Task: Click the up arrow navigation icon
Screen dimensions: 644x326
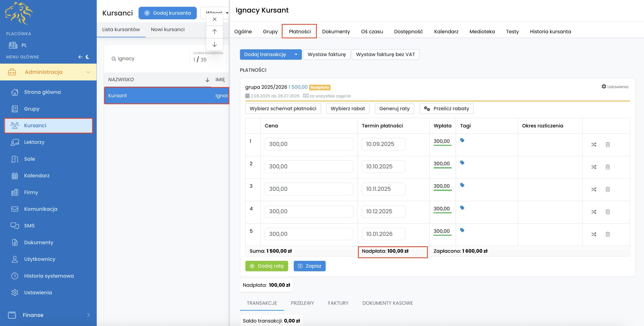Action: coord(215,32)
